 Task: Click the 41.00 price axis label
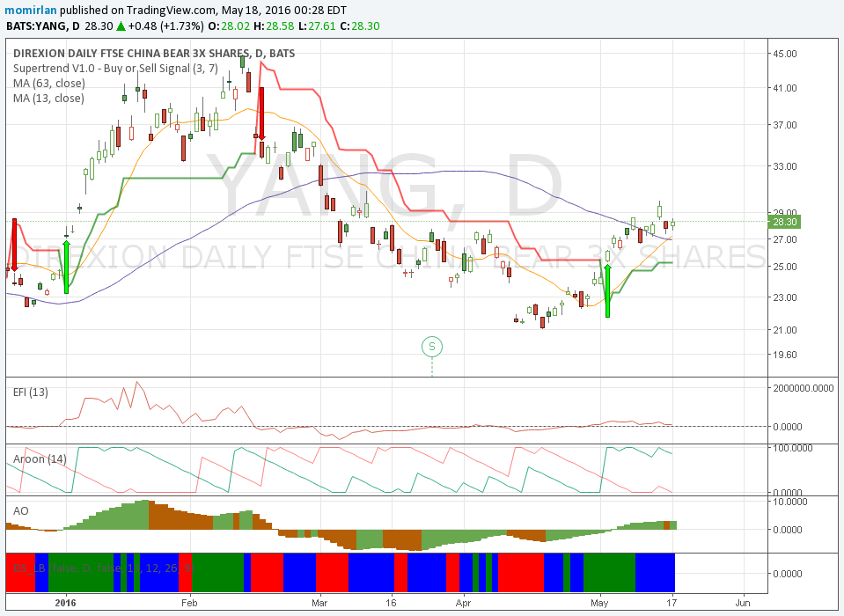[785, 88]
